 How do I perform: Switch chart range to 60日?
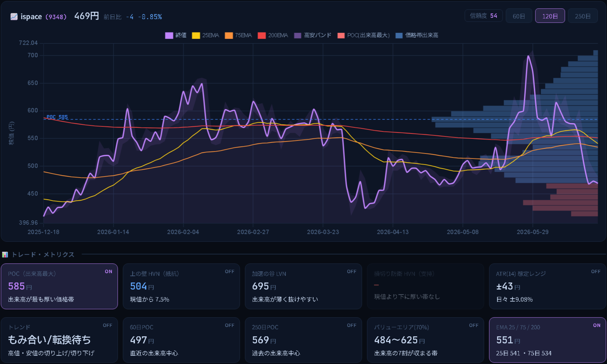(519, 16)
